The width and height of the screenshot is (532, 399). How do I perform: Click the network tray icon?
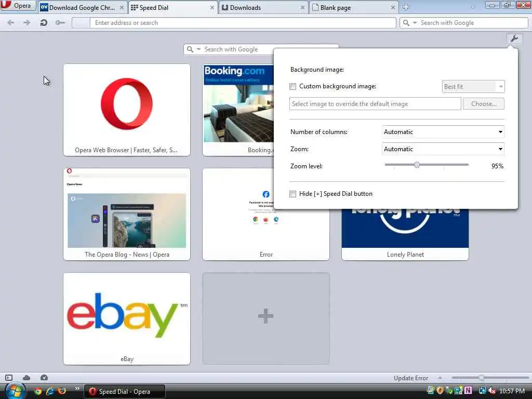(482, 391)
